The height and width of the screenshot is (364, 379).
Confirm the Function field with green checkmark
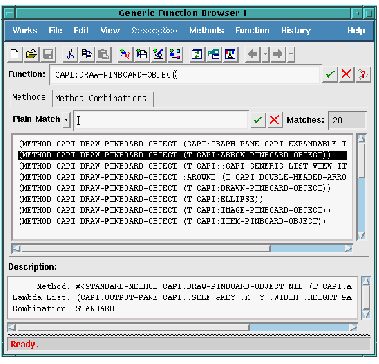(x=330, y=74)
